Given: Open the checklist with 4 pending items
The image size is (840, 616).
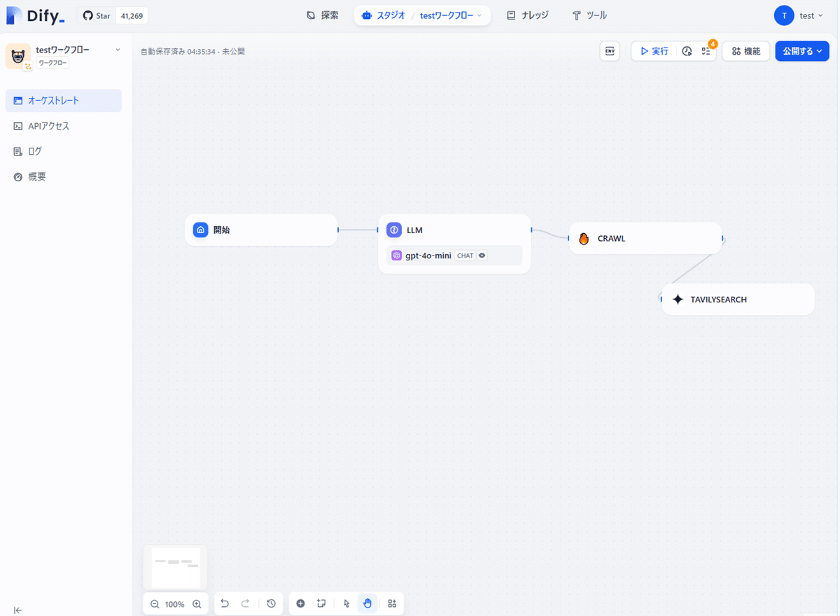Looking at the screenshot, I should tap(705, 50).
